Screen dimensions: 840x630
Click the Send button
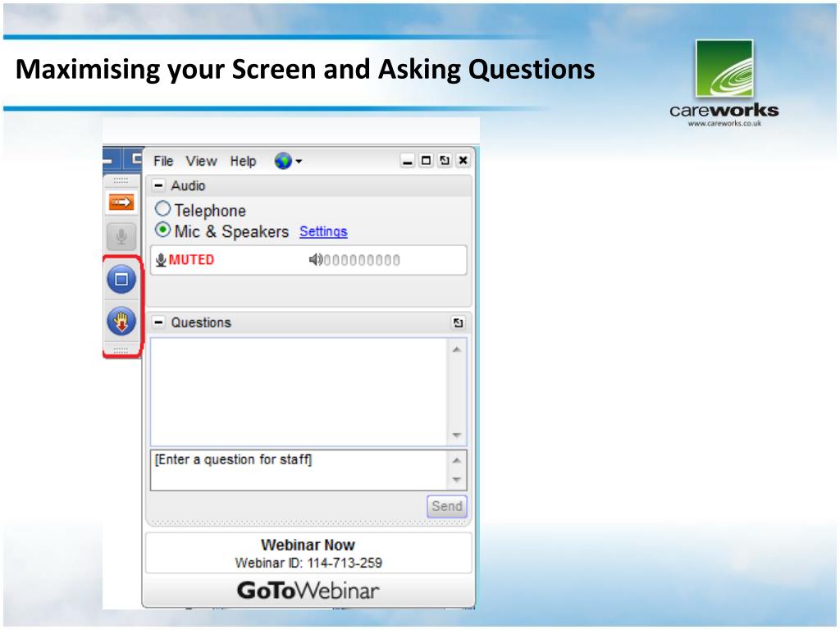point(447,506)
